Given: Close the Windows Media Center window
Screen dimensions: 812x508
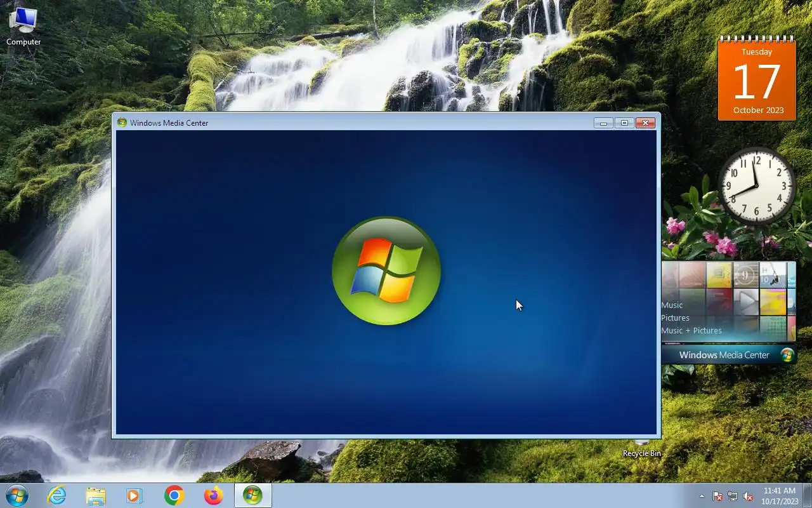Looking at the screenshot, I should 645,123.
